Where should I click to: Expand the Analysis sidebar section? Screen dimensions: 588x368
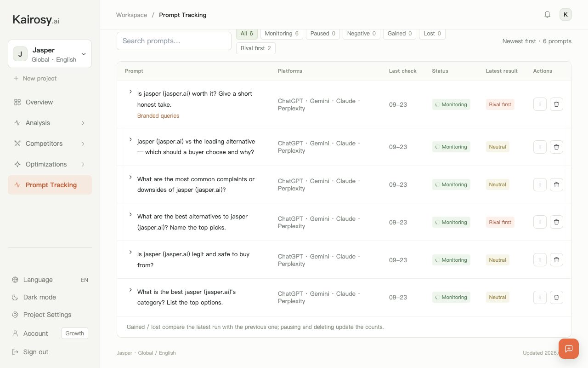coord(50,123)
